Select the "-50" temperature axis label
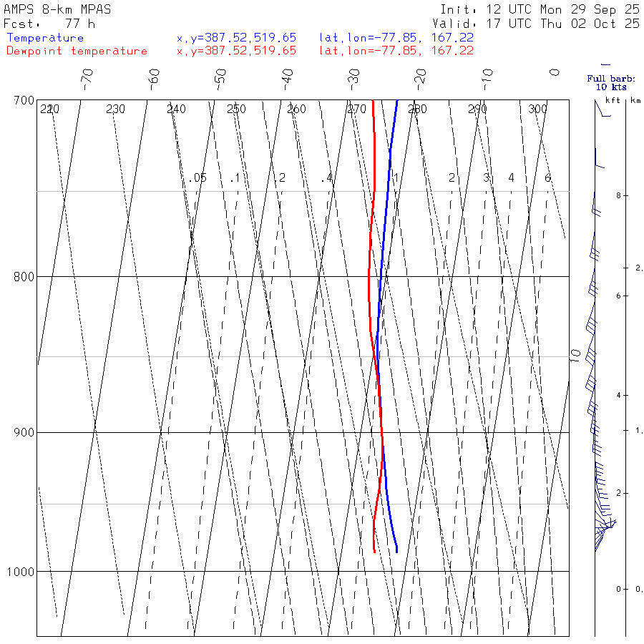The image size is (644, 644). point(220,79)
